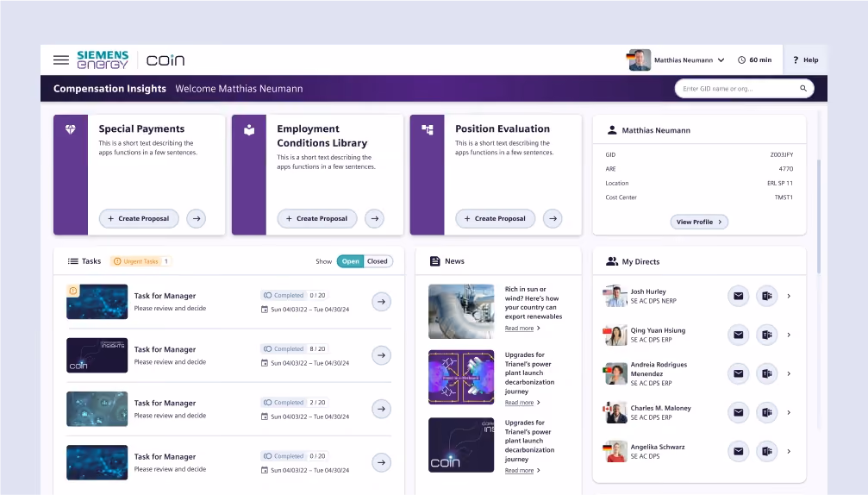
Task: Click the page vertical scrollbar
Action: [x=818, y=216]
